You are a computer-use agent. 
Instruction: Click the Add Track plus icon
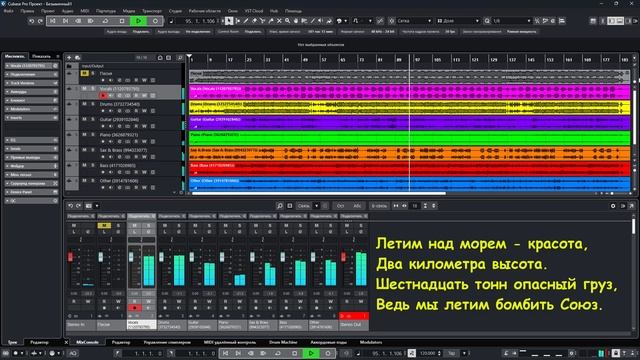pyautogui.click(x=69, y=58)
